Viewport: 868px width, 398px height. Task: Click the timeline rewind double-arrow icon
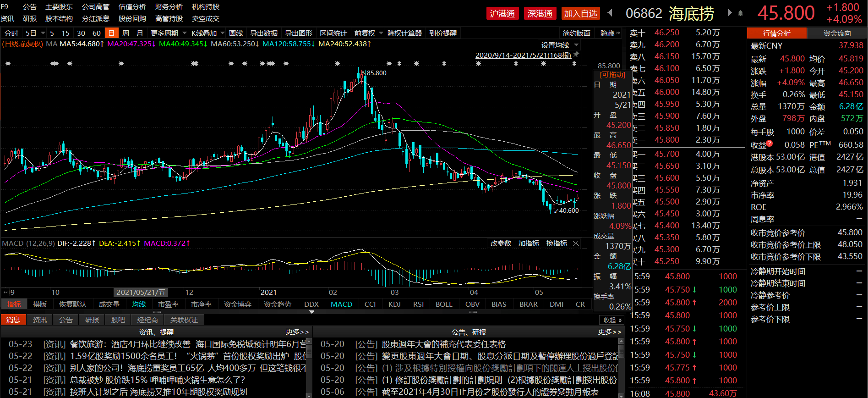[5, 292]
